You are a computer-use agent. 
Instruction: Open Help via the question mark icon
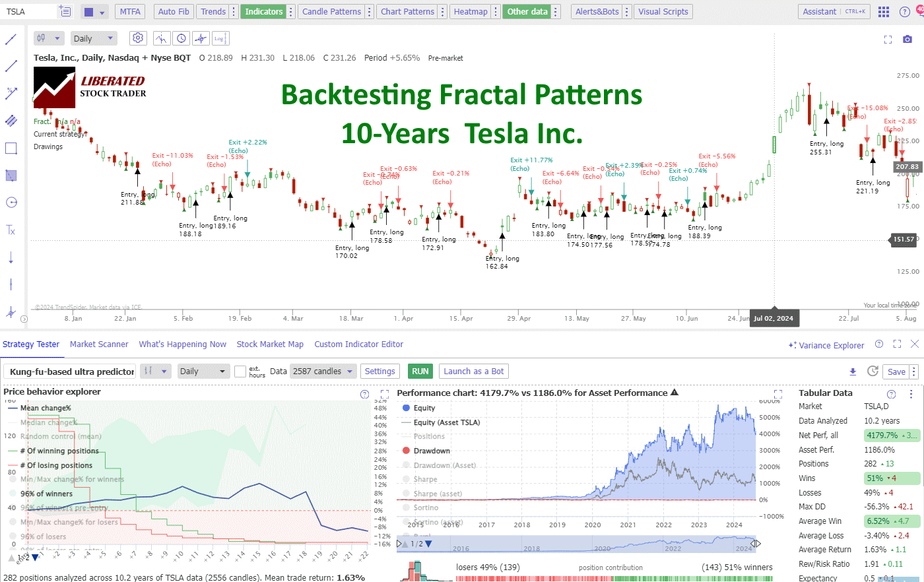[x=905, y=11]
